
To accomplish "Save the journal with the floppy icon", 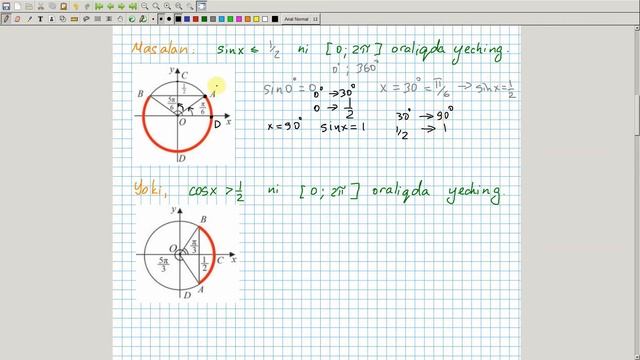I will point(6,7).
